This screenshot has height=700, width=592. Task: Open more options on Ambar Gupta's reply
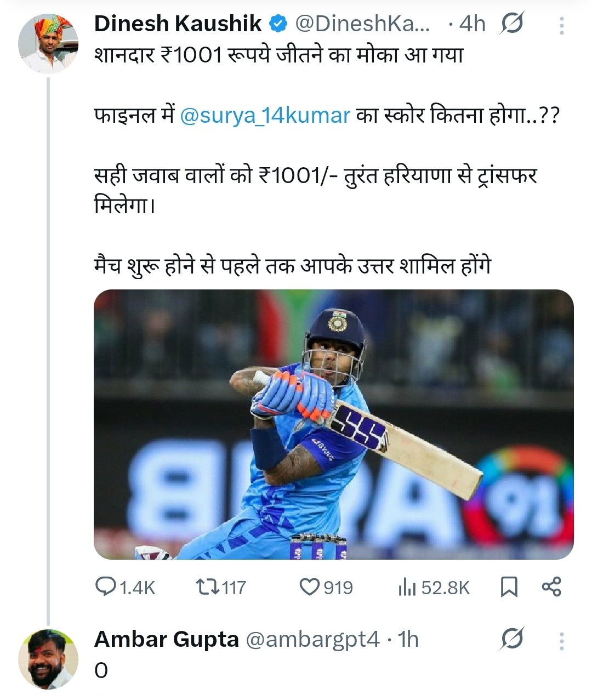point(562,640)
